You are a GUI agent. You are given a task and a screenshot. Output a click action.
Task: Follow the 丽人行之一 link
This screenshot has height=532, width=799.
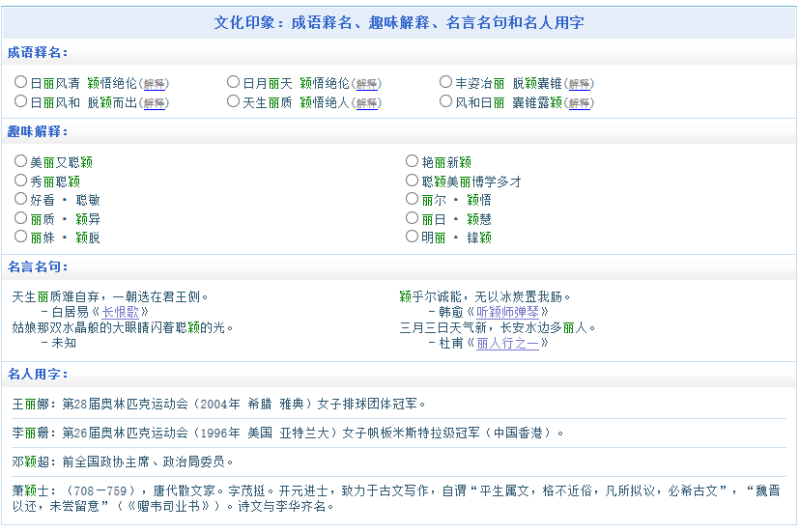pyautogui.click(x=507, y=343)
